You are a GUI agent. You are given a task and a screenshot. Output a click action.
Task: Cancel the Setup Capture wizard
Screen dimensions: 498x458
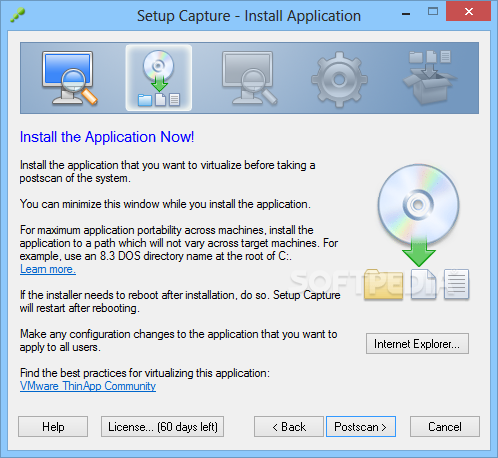coord(445,427)
